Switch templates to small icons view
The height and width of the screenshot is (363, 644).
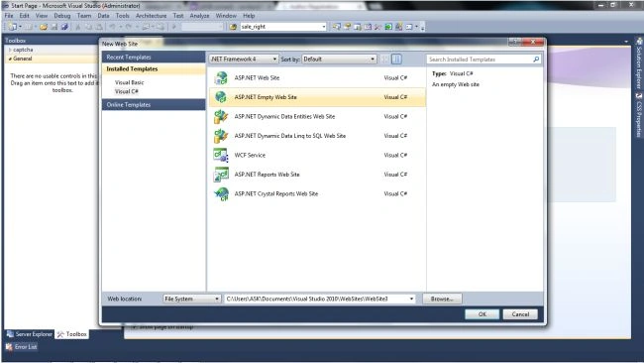(x=384, y=60)
